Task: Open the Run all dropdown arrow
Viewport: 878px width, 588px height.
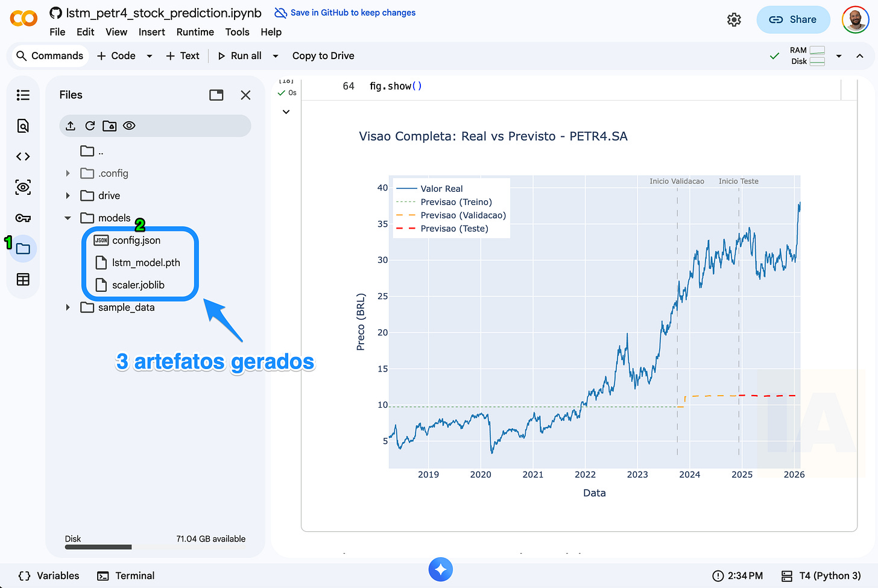Action: (275, 55)
